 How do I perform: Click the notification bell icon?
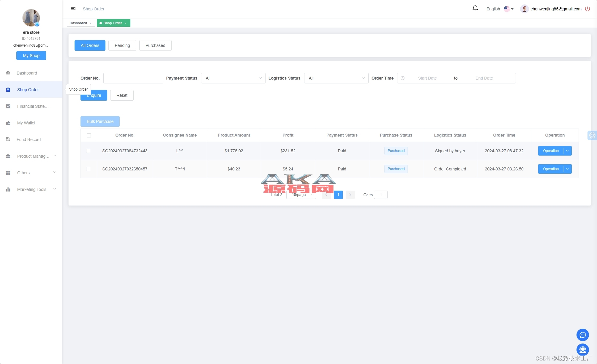point(475,9)
